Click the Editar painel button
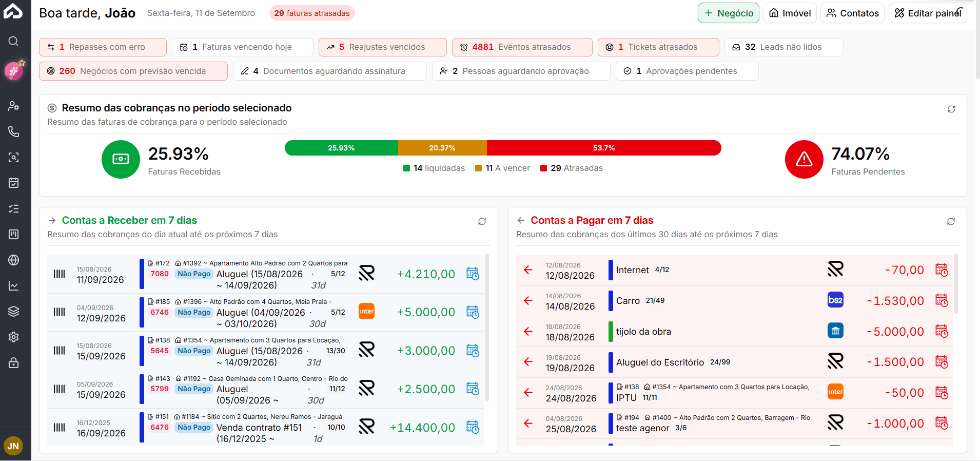This screenshot has height=461, width=980. click(x=928, y=13)
